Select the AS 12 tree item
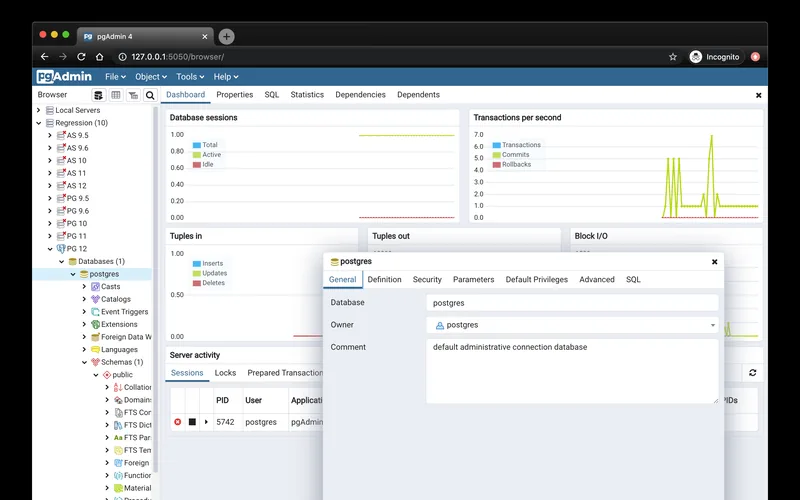 [x=77, y=186]
